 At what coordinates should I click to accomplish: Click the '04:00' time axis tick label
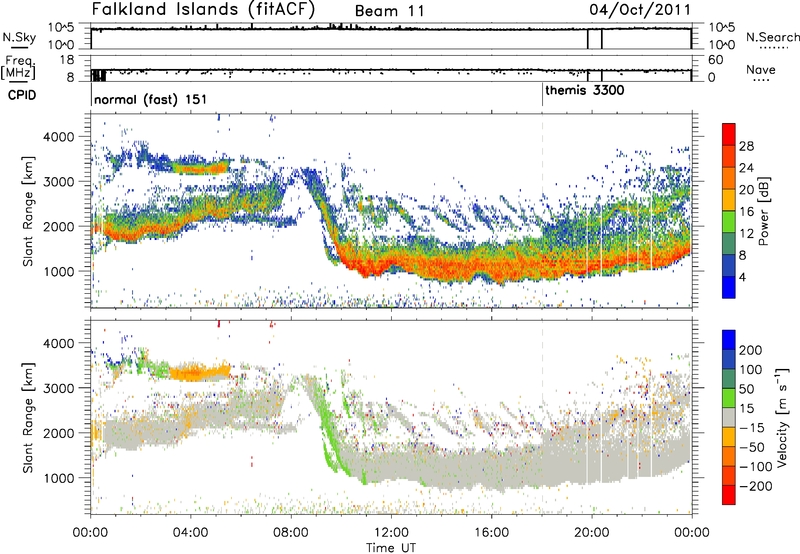[x=191, y=533]
